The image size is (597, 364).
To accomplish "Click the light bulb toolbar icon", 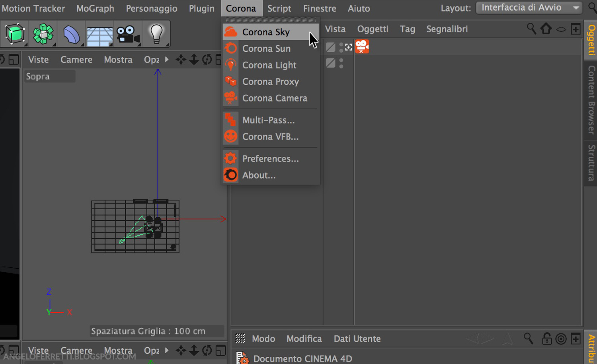I will pos(156,34).
